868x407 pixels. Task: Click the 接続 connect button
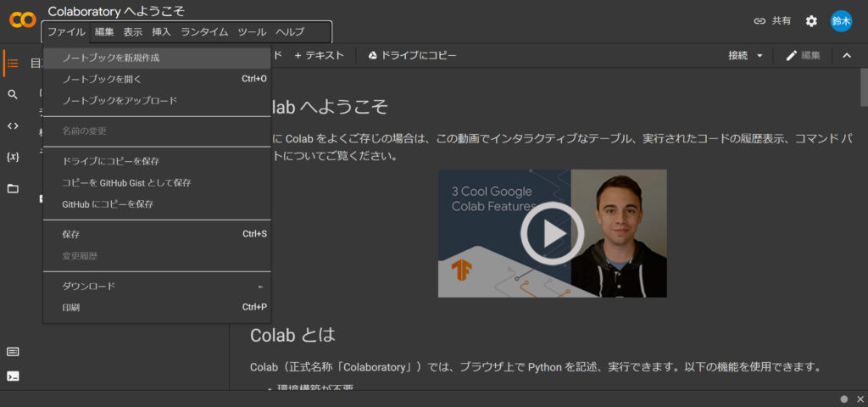click(738, 55)
